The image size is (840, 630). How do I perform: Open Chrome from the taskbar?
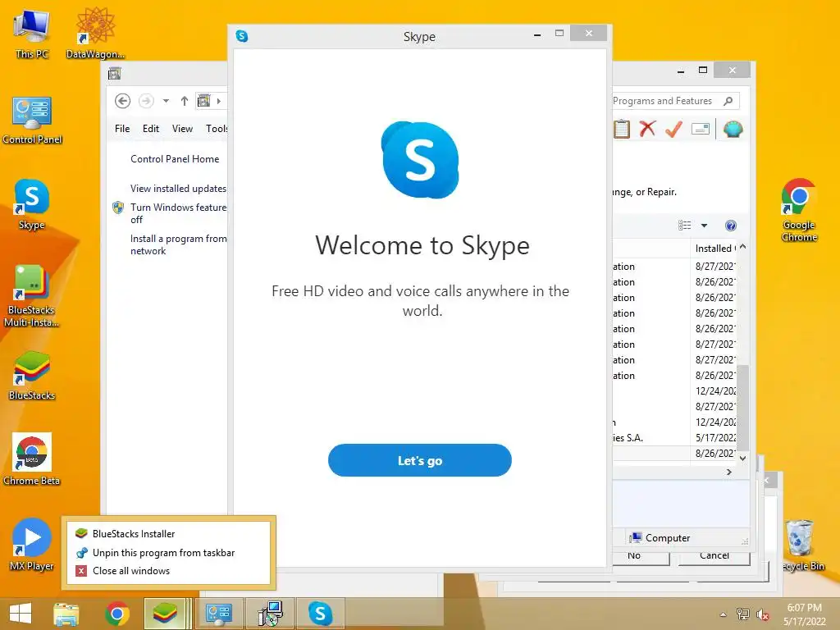[x=117, y=614]
